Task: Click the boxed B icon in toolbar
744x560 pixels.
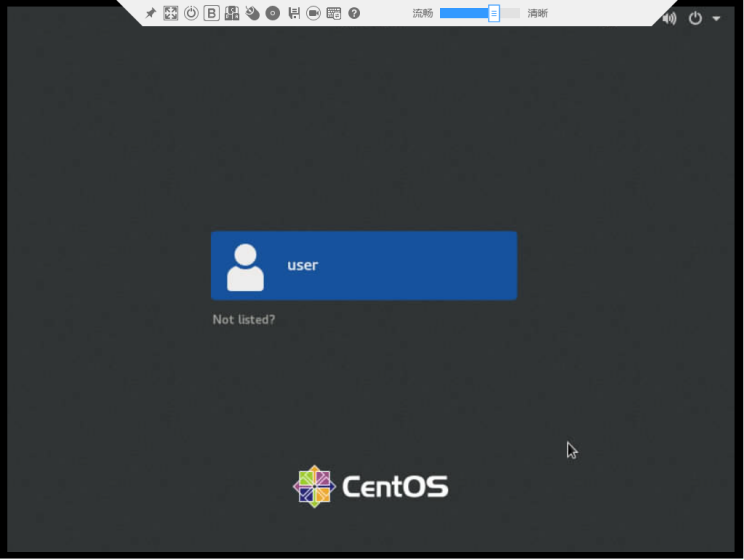Action: coord(211,13)
